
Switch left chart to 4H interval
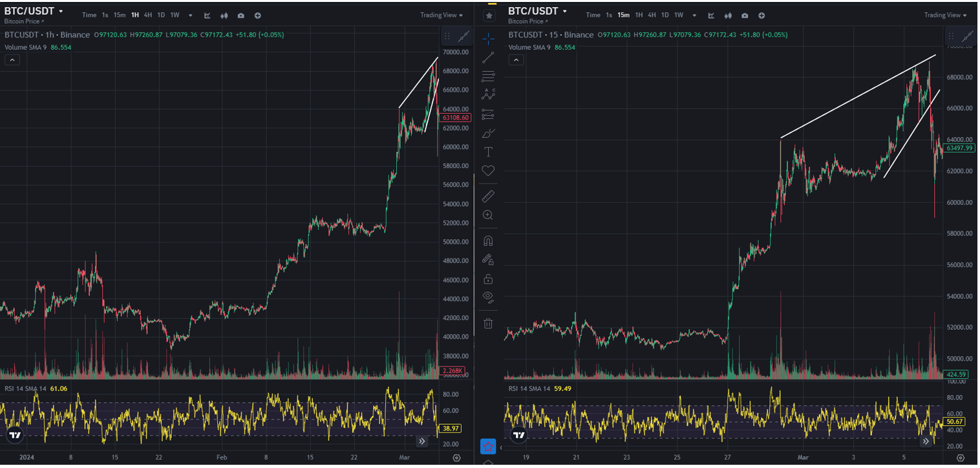tap(148, 15)
